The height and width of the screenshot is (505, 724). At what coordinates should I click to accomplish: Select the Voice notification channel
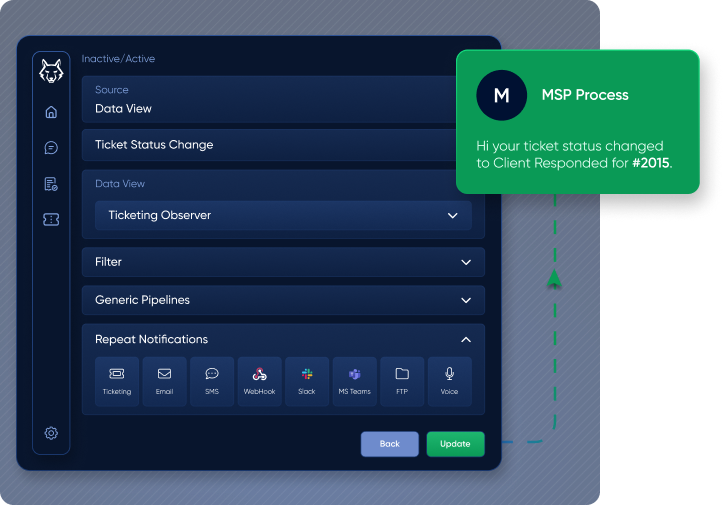449,381
